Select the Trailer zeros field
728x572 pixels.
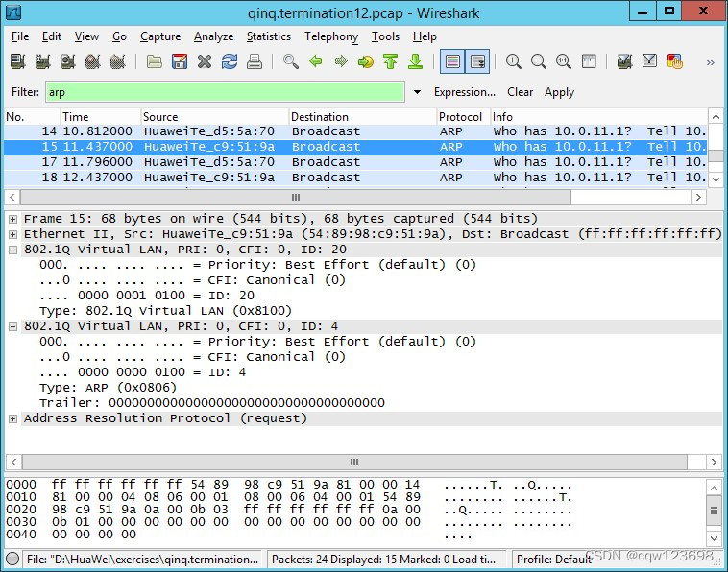(x=212, y=403)
